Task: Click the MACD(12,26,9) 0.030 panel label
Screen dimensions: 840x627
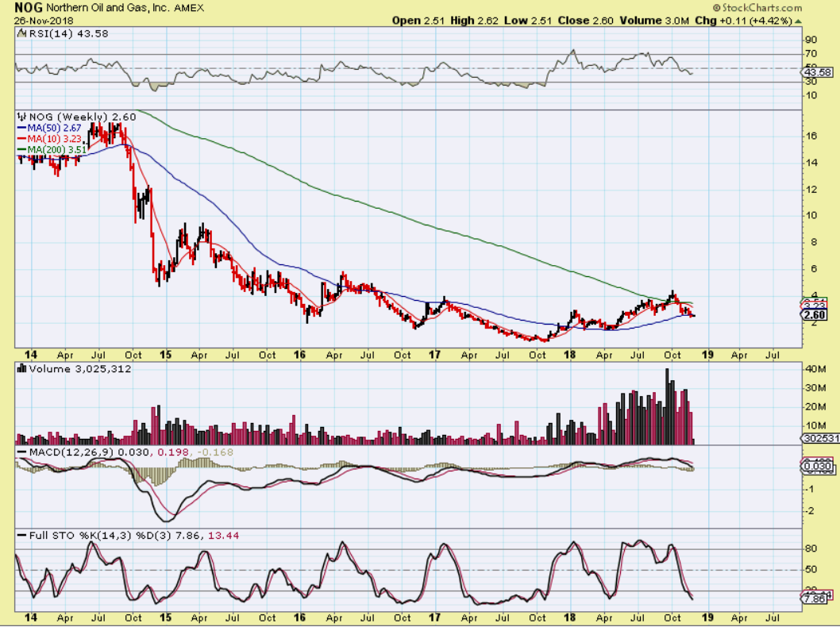Action: 90,452
